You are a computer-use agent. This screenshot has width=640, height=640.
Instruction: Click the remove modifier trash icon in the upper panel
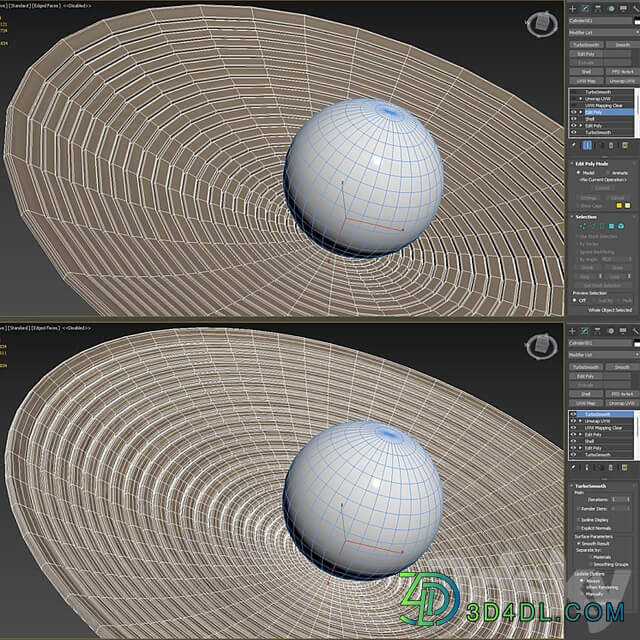(611, 145)
